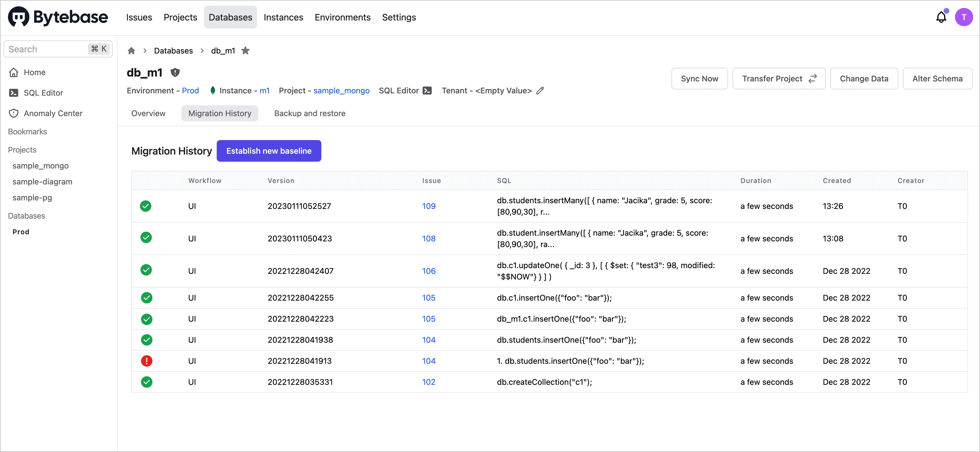The height and width of the screenshot is (452, 980).
Task: Toggle the db_m1 bookmark star
Action: pyautogui.click(x=245, y=51)
